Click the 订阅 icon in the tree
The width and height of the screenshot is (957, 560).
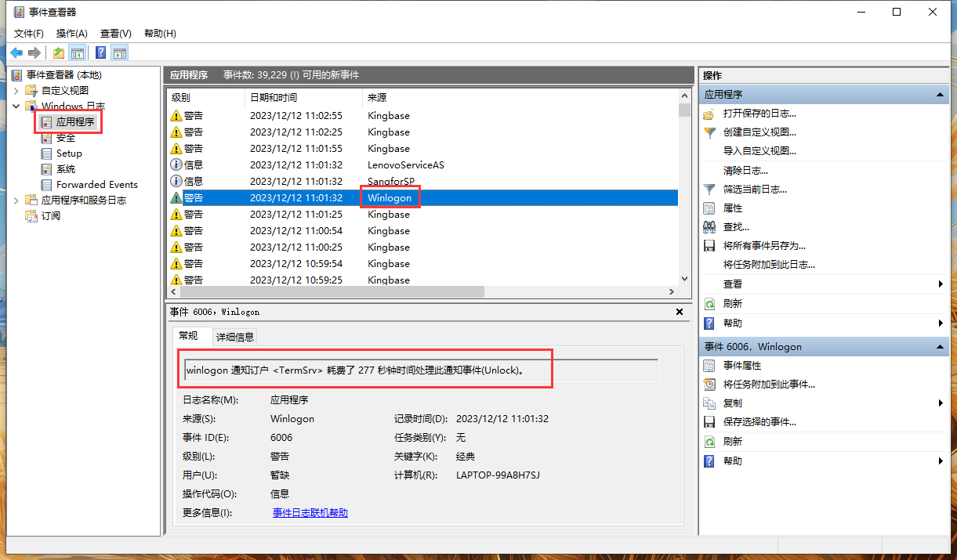(31, 216)
